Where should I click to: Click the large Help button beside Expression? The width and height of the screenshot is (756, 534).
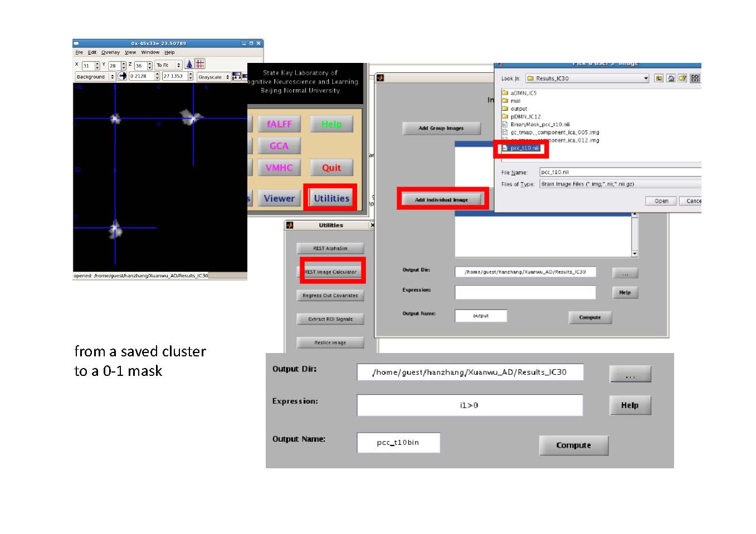pyautogui.click(x=630, y=405)
